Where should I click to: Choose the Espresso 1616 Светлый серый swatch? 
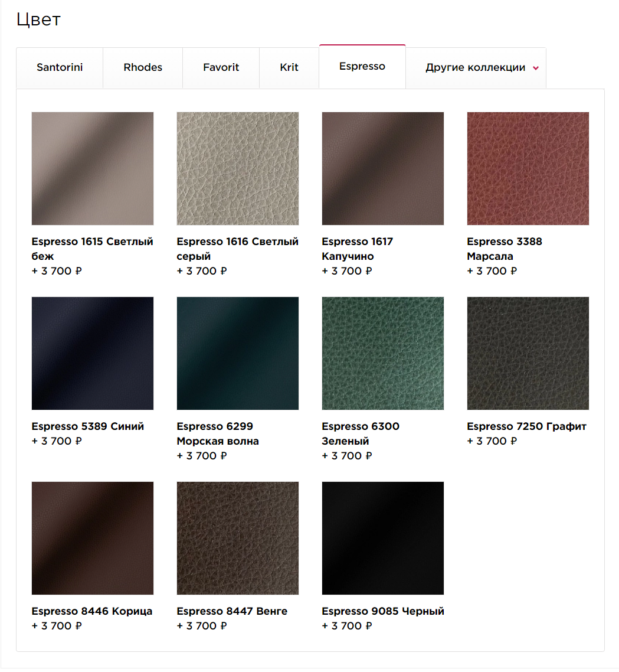point(238,168)
